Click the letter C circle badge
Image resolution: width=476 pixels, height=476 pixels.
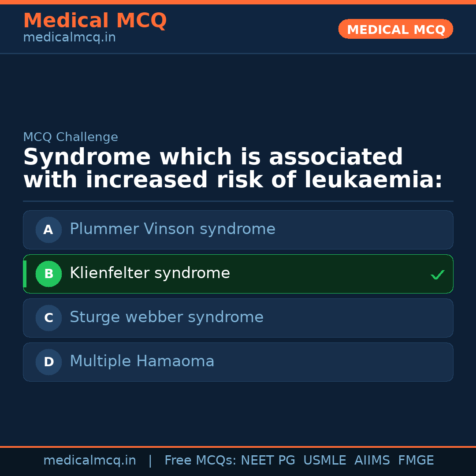point(48,318)
